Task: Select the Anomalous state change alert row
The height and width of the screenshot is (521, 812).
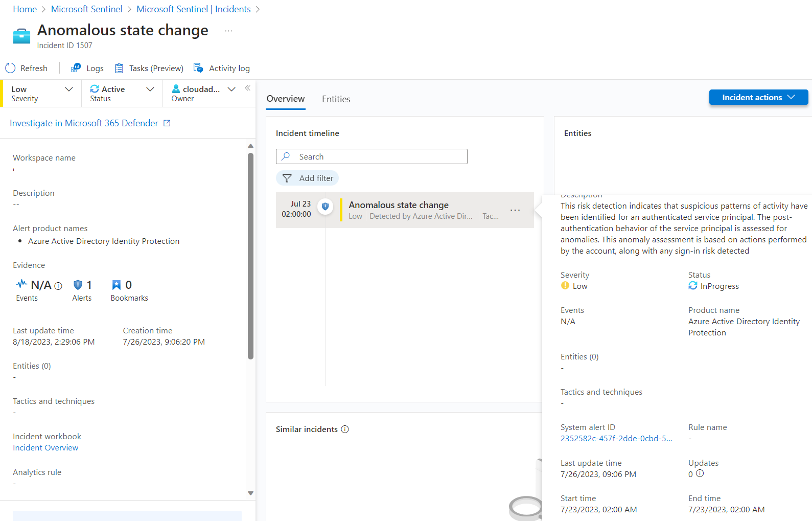Action: point(405,210)
